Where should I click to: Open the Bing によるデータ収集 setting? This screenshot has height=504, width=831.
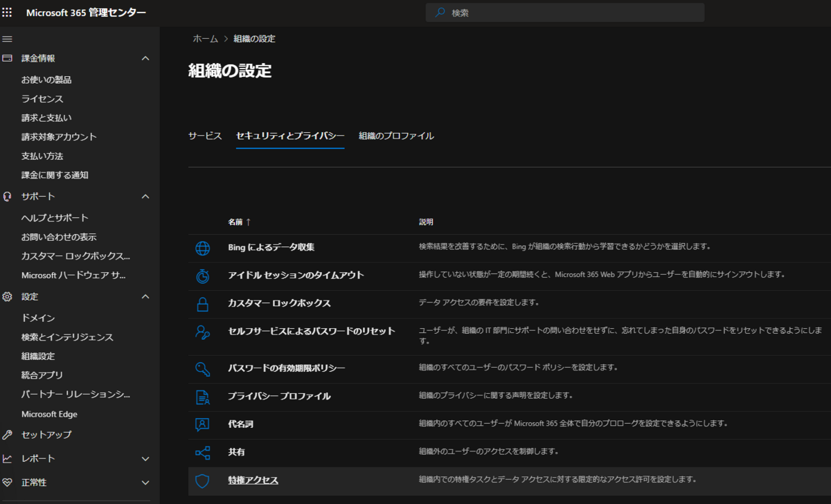click(271, 247)
